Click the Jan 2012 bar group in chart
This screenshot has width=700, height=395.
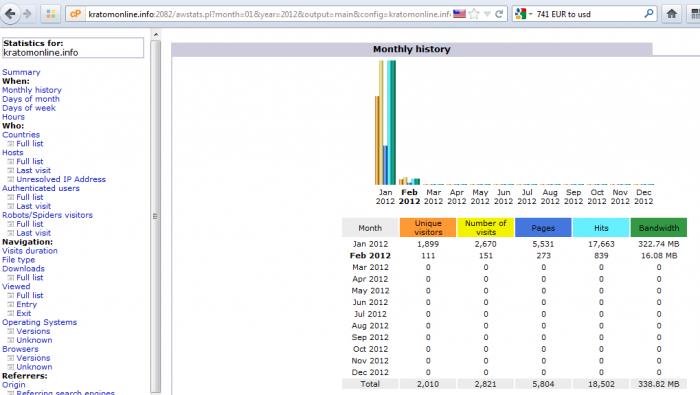[385, 123]
